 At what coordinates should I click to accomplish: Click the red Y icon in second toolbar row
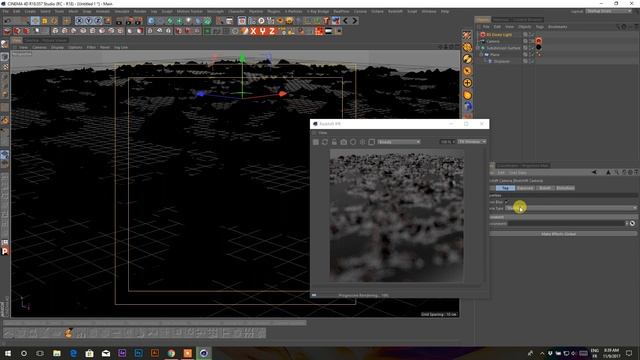tap(262, 31)
